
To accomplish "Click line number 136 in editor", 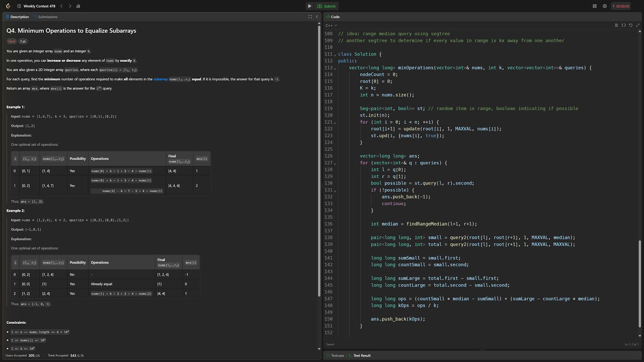I will 329,224.
